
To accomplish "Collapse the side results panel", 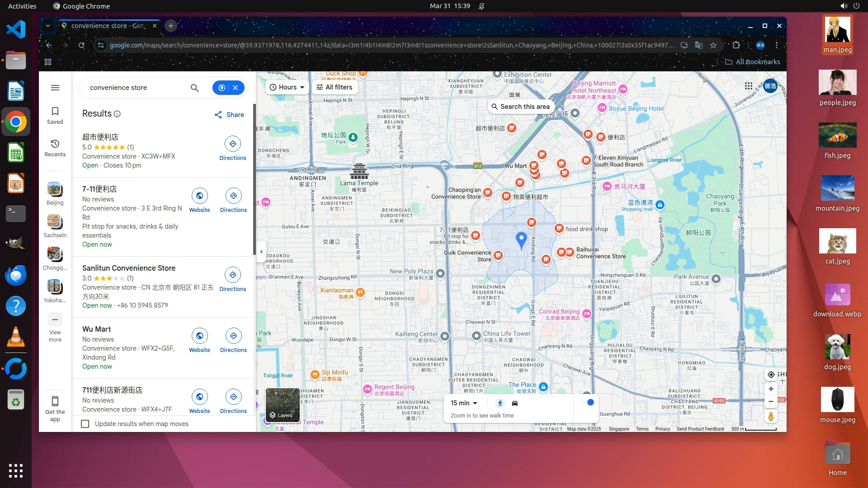I will coord(261,252).
